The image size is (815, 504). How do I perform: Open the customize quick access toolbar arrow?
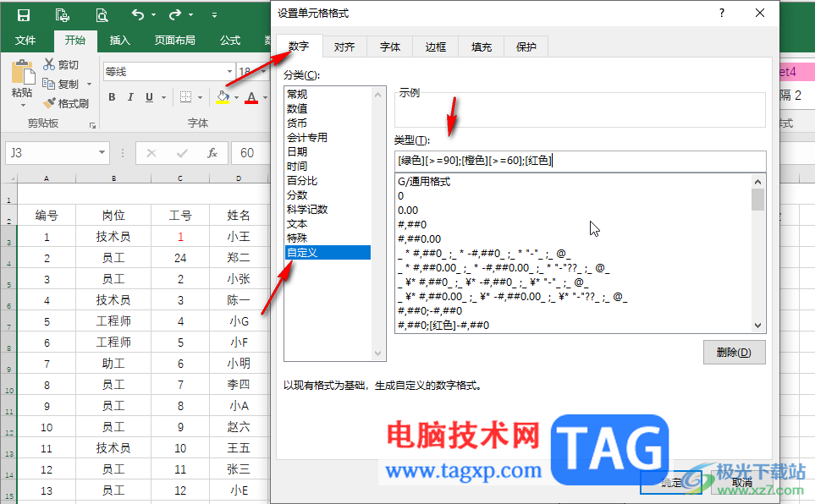(214, 15)
